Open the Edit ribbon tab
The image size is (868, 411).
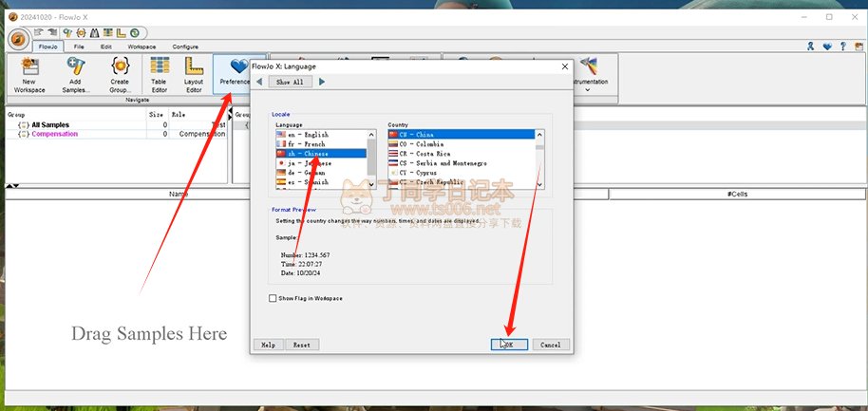[105, 47]
